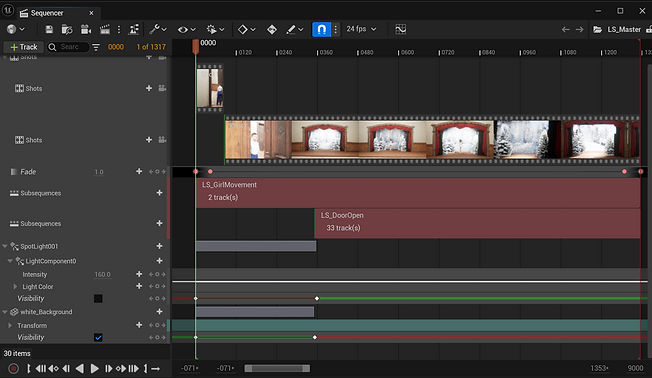The height and width of the screenshot is (378, 652).
Task: Click the timeline view range scrollbar
Action: click(x=277, y=368)
